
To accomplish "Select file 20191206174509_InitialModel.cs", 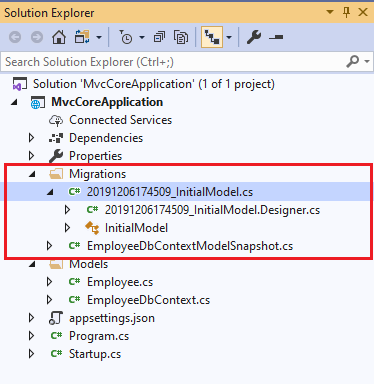I will 170,192.
